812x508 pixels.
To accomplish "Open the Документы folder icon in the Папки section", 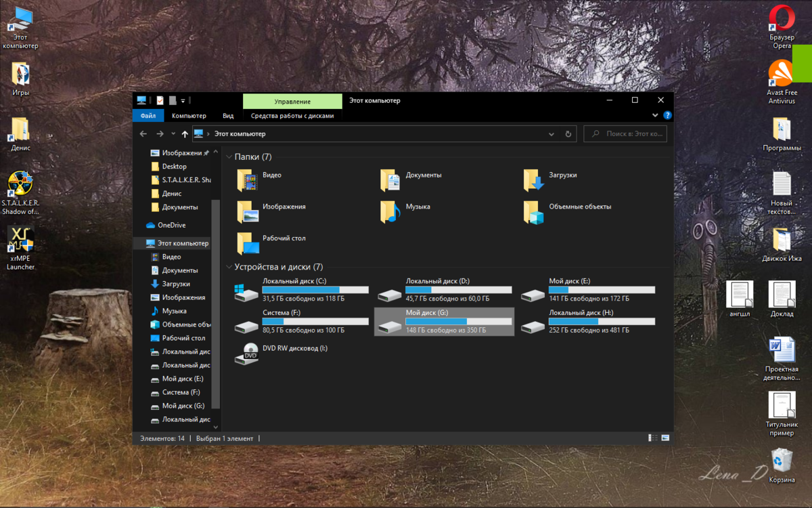I will (x=390, y=181).
